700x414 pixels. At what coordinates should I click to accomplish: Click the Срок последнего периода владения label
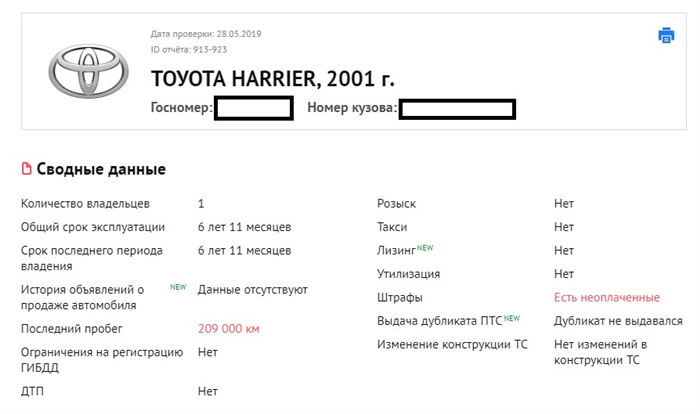[92, 258]
